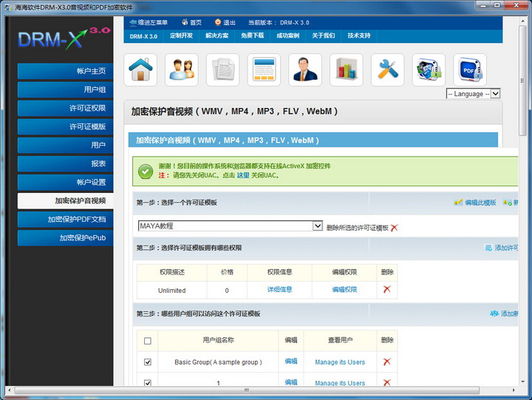Click the scroll-up arrow of vertical scrollbar

(x=522, y=21)
